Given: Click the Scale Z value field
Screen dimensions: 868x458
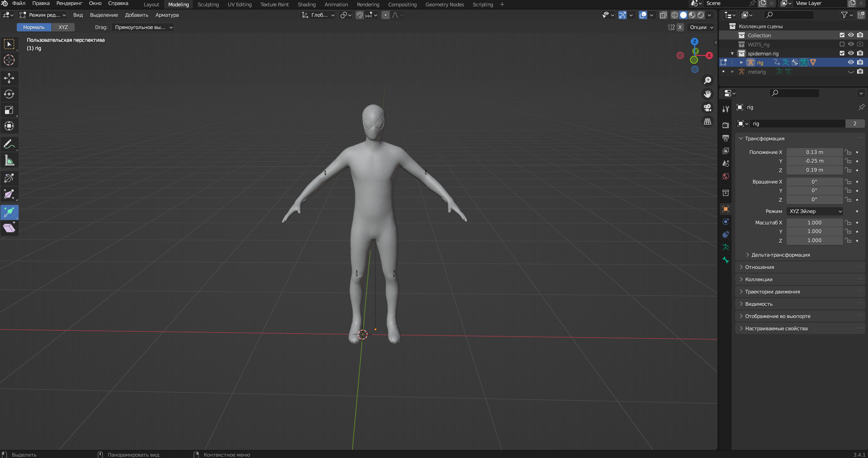Looking at the screenshot, I should pos(814,240).
